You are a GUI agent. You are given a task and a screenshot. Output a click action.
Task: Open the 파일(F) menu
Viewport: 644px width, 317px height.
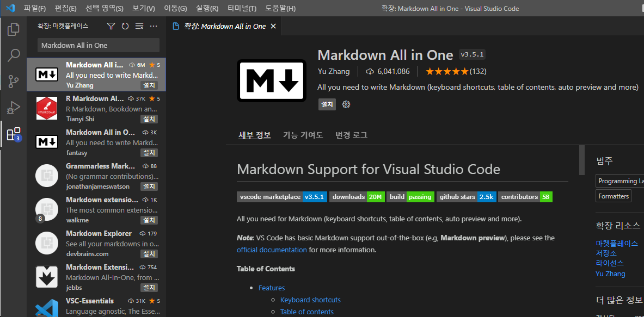(x=35, y=8)
